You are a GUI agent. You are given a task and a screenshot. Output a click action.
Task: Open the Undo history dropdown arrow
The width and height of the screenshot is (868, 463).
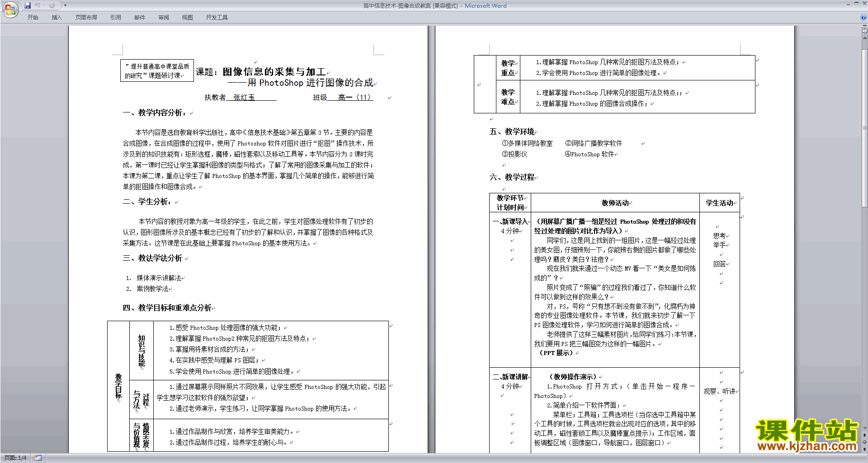point(44,5)
